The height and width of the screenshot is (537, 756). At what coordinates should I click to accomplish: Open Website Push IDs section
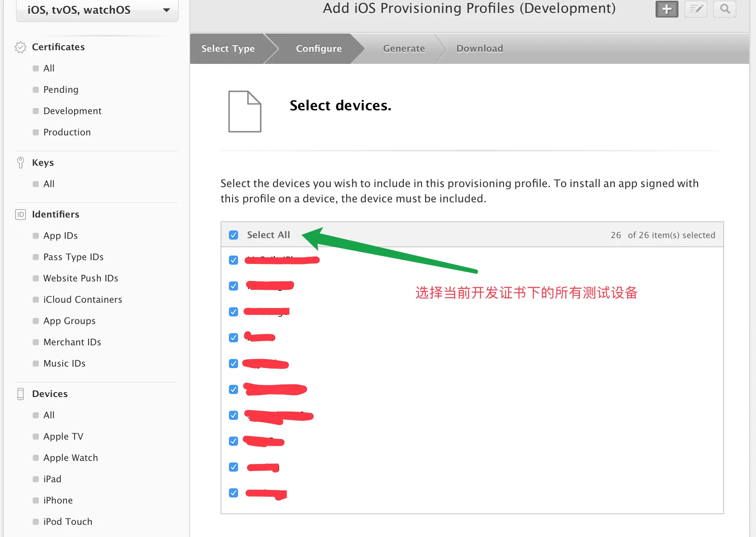coord(81,278)
